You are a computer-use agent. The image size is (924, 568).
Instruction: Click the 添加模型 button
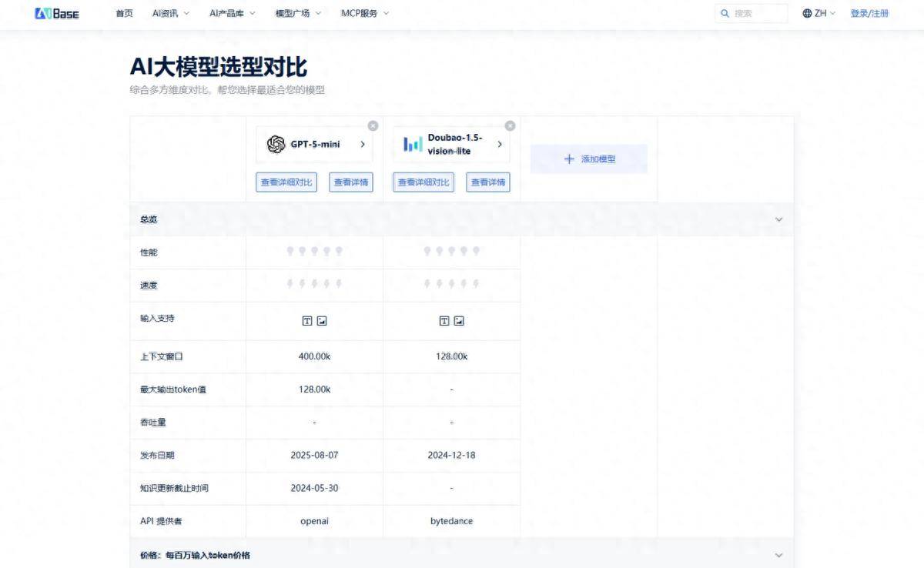588,159
